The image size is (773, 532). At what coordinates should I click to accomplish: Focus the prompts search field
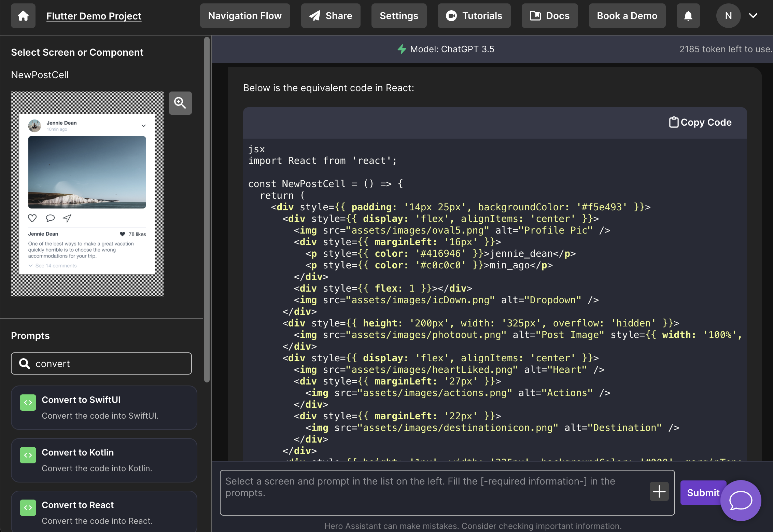[x=101, y=364]
